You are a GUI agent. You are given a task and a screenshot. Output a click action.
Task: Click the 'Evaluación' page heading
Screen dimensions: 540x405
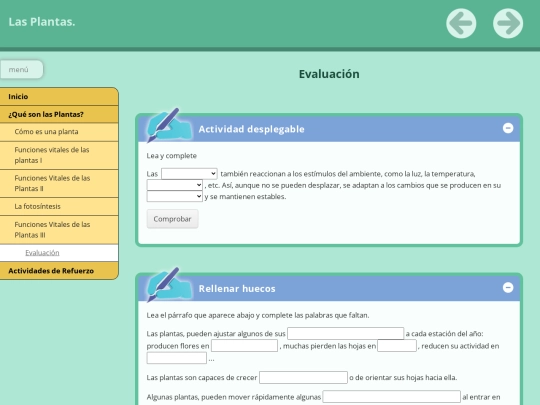(x=329, y=74)
